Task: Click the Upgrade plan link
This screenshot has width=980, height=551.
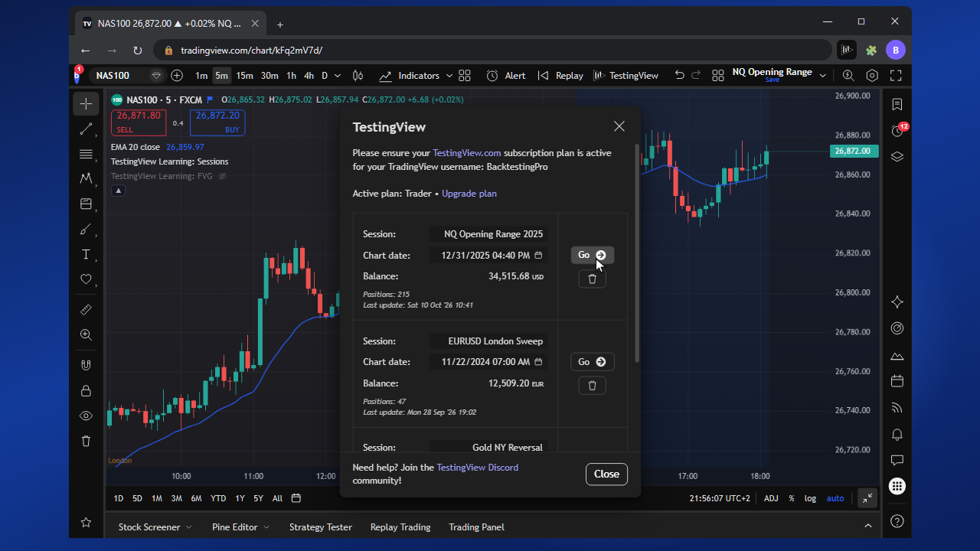Action: tap(469, 194)
